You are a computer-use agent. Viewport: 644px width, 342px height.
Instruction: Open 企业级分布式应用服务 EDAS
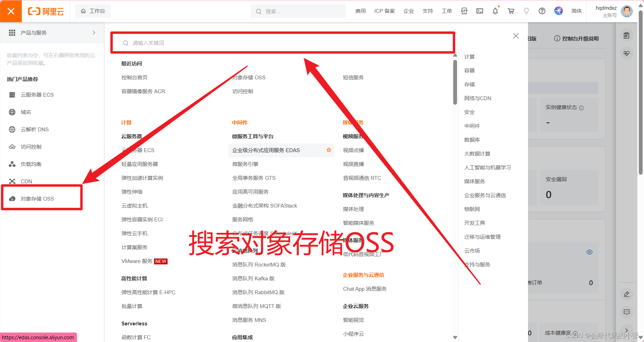tap(266, 150)
